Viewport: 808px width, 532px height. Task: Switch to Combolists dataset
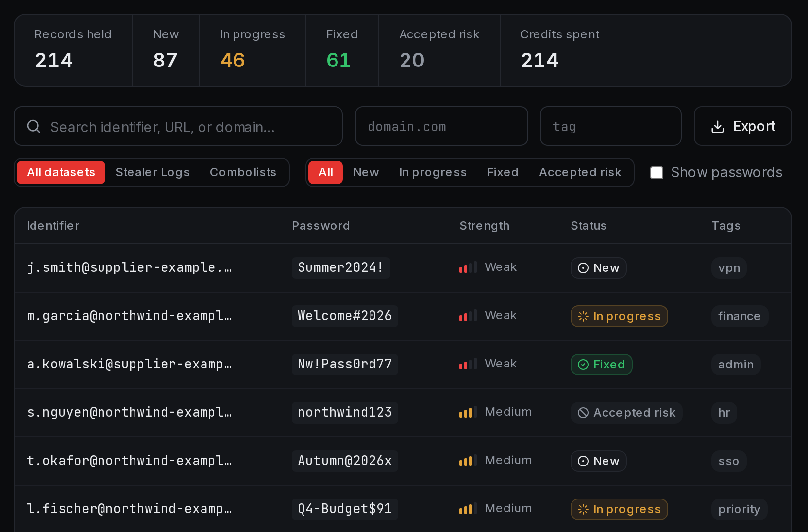pos(243,172)
